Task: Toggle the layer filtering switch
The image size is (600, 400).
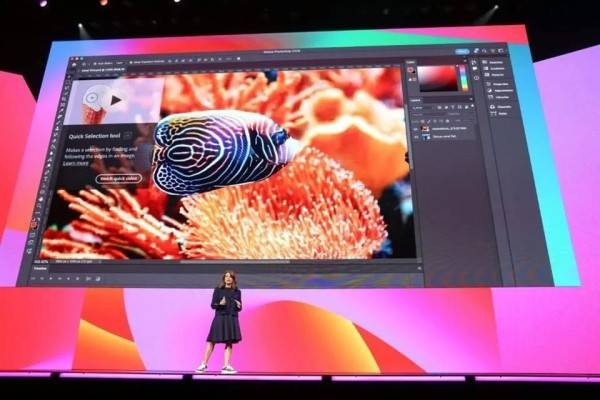Action: point(472,106)
